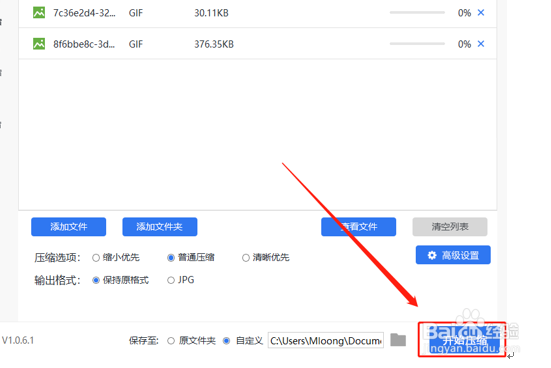The width and height of the screenshot is (551, 368).
Task: Open 高级设置 advanced settings
Action: click(453, 255)
